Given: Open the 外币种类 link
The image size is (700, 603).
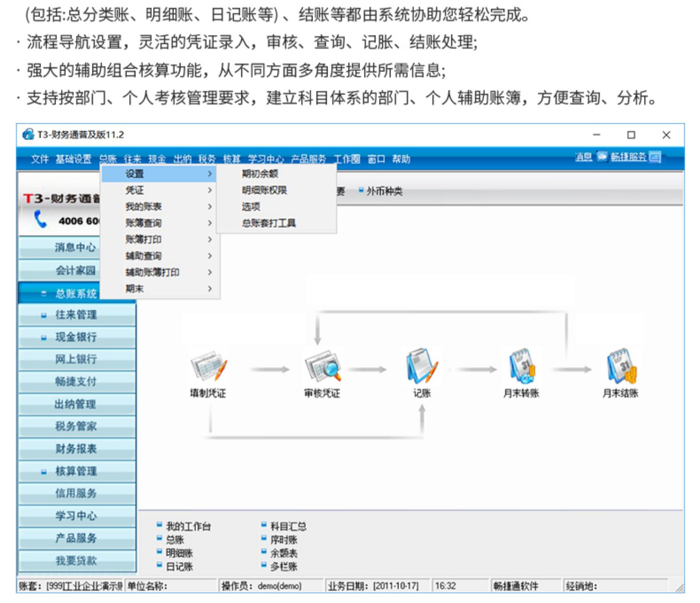Looking at the screenshot, I should coord(384,191).
